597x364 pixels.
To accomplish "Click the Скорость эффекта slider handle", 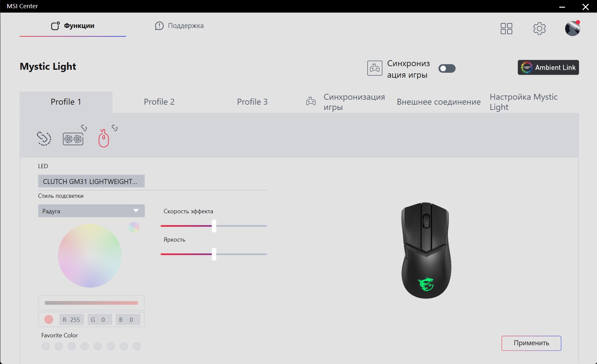I will 214,226.
